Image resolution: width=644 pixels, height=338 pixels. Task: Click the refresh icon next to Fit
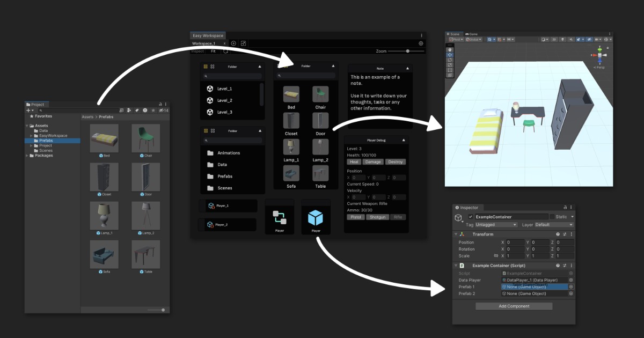(226, 51)
